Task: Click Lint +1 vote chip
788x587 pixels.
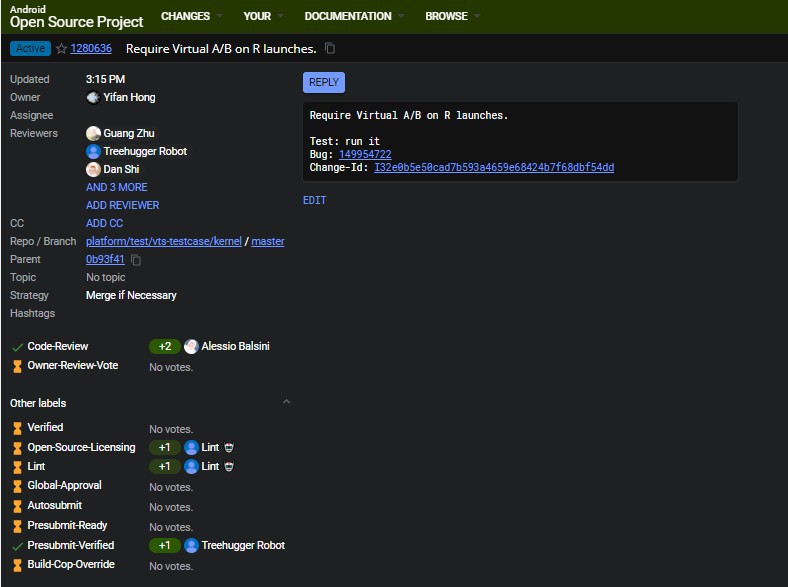Action: pyautogui.click(x=164, y=466)
